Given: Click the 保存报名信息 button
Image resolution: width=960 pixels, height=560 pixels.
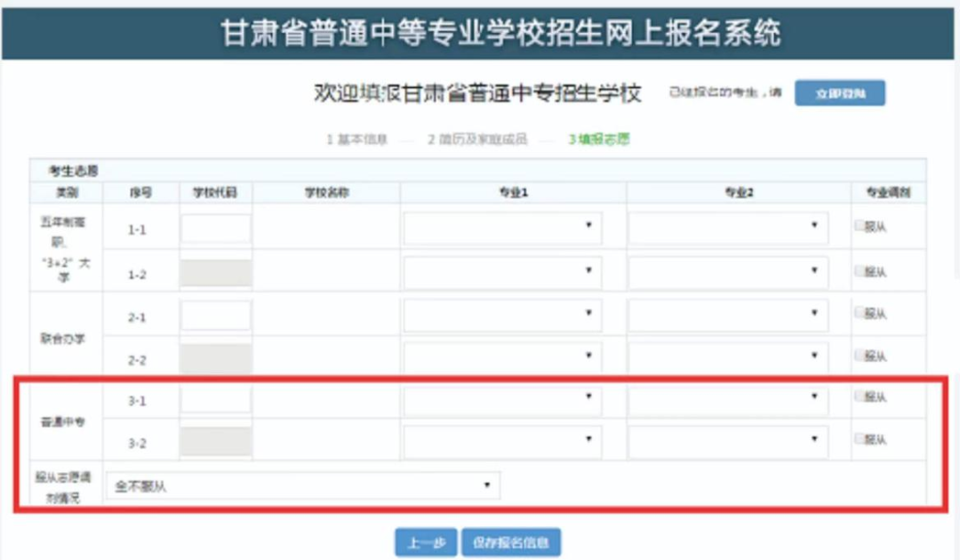Looking at the screenshot, I should (x=511, y=541).
